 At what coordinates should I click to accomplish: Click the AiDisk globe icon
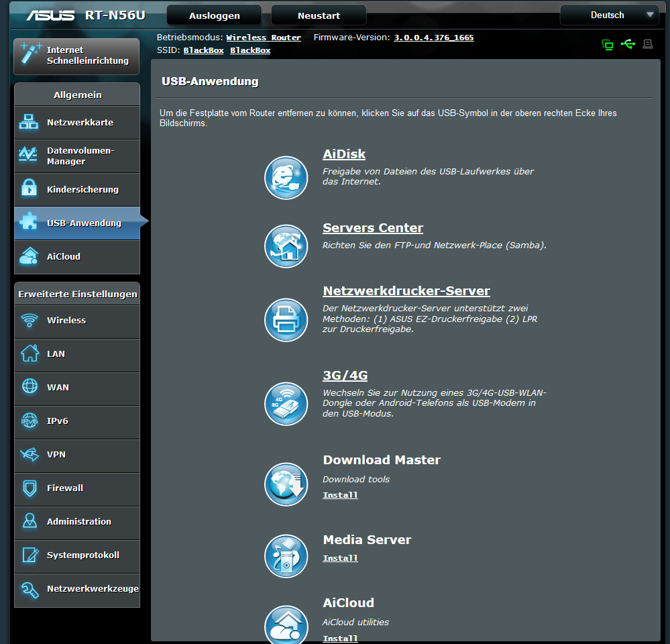click(x=286, y=178)
